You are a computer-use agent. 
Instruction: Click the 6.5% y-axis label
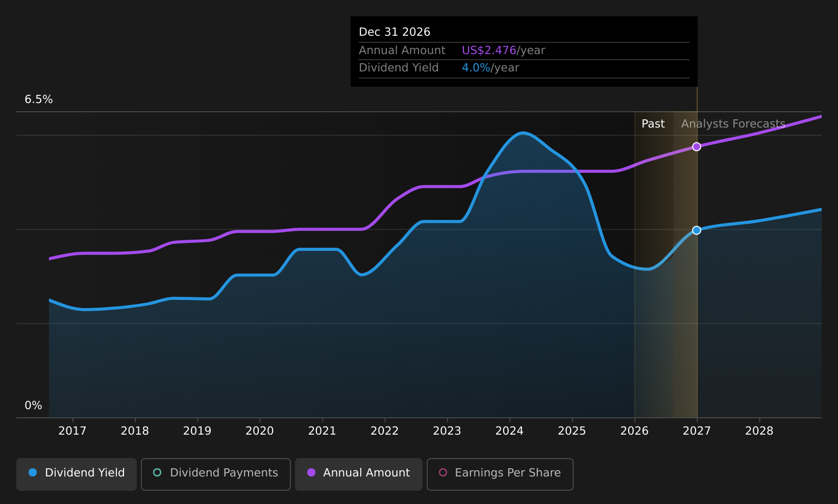(x=39, y=99)
